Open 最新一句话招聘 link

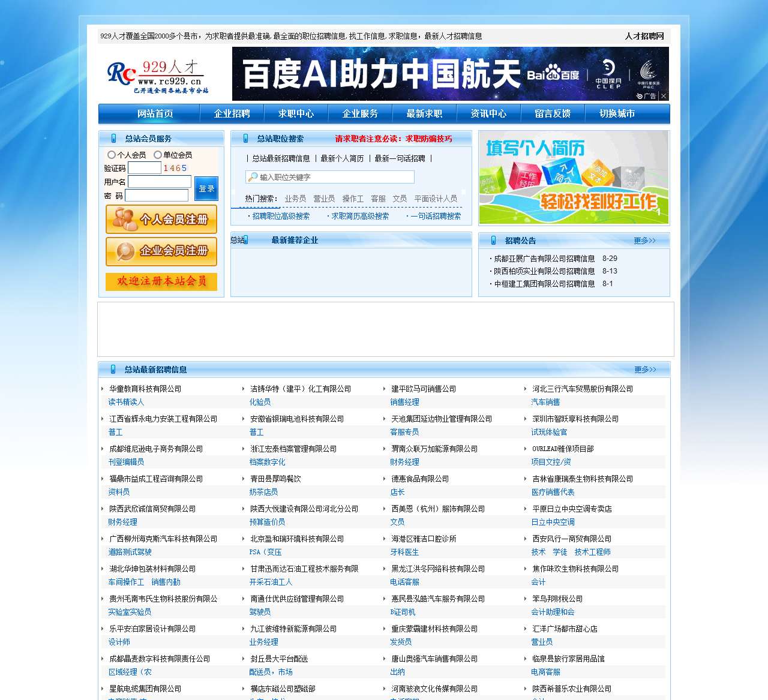400,158
